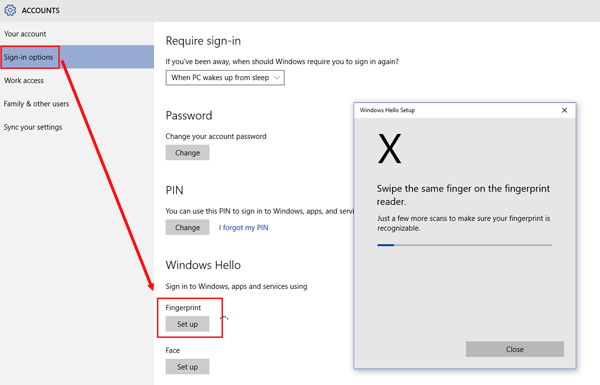Viewport: 600px width, 385px height.
Task: Expand the Require sign-in dropdown
Action: coord(225,78)
